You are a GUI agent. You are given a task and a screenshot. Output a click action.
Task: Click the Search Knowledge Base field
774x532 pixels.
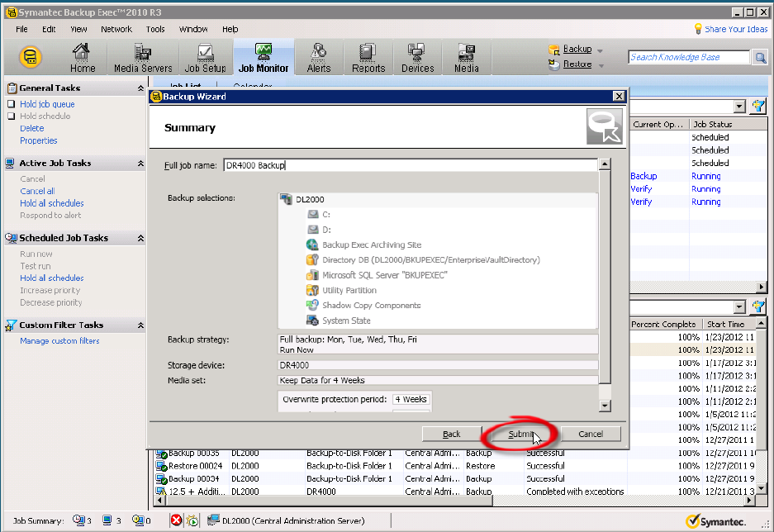tap(689, 57)
